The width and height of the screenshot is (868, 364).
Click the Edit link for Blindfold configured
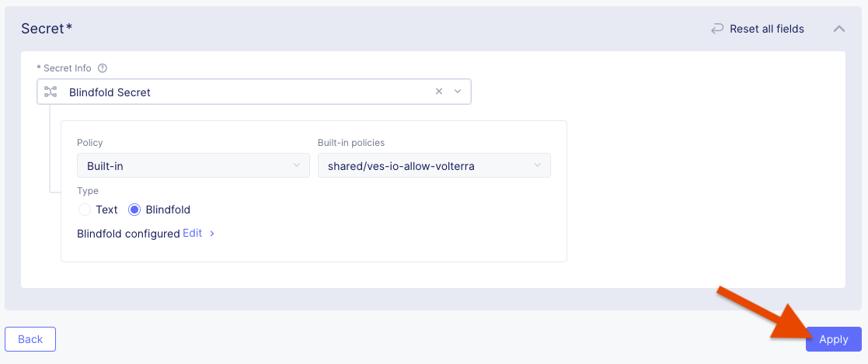click(192, 233)
